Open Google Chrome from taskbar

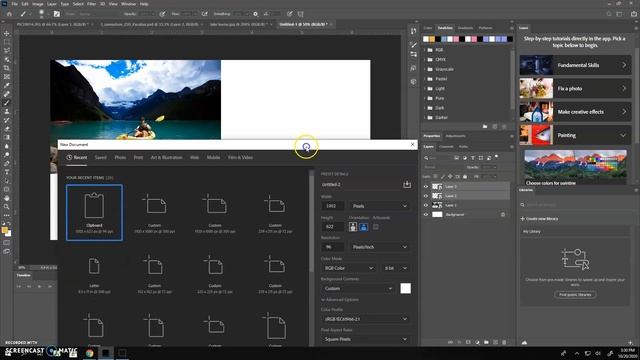point(90,353)
